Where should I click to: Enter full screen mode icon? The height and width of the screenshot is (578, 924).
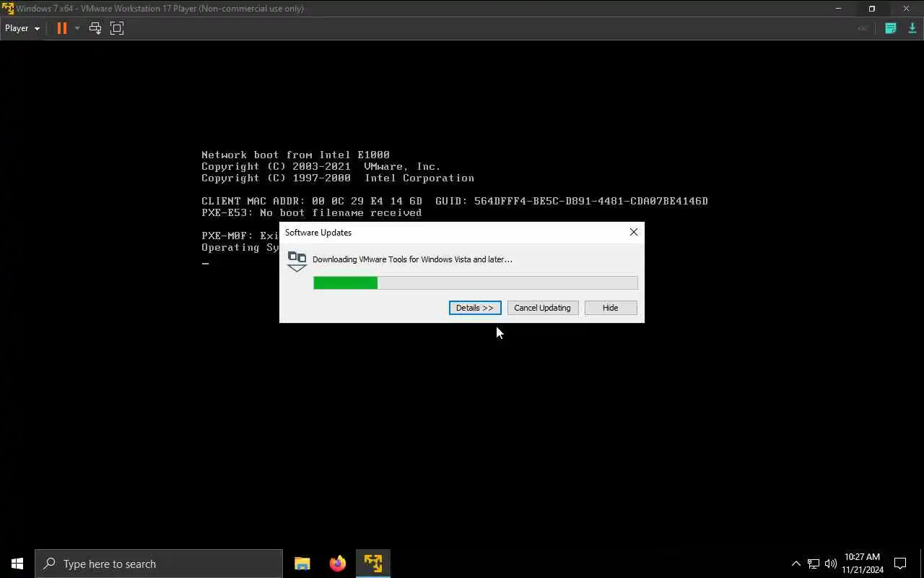pyautogui.click(x=117, y=28)
